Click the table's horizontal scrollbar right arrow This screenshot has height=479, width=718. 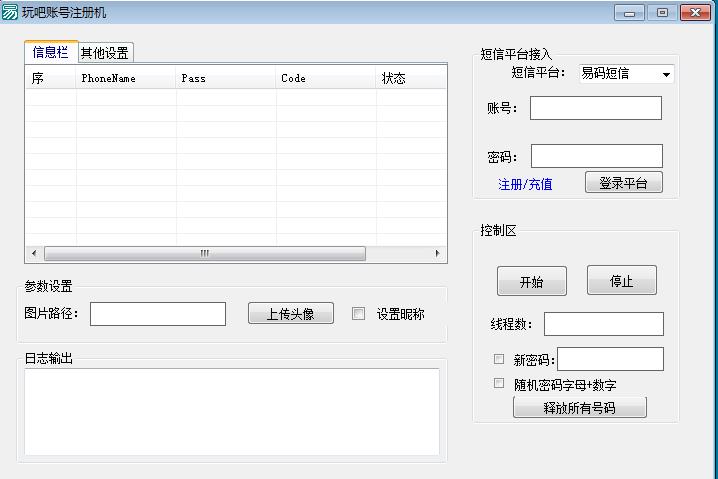pyautogui.click(x=437, y=254)
